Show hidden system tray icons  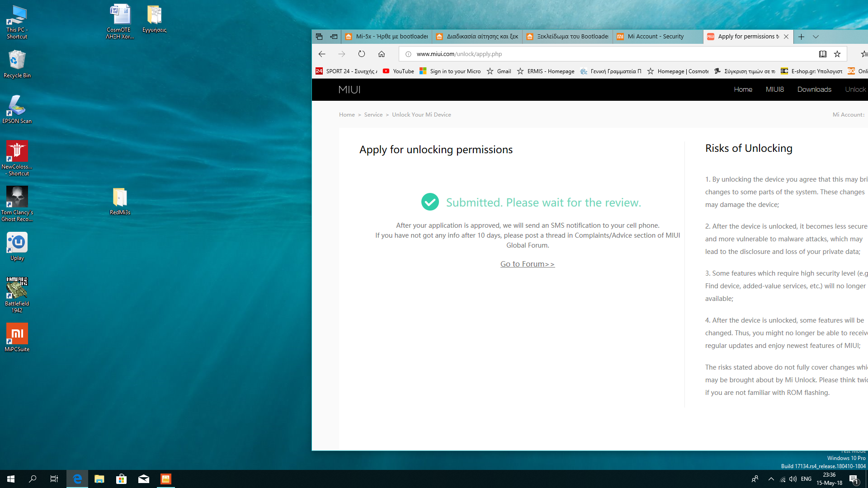pos(771,479)
